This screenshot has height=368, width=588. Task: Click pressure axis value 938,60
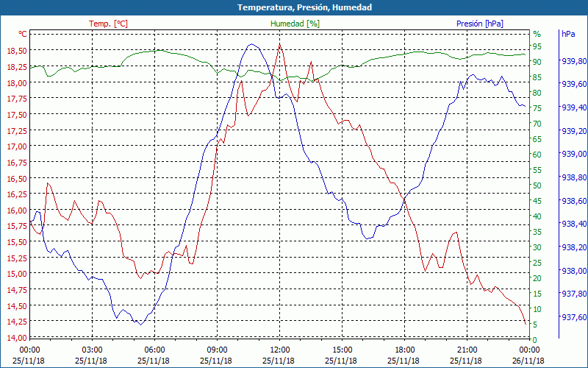tap(574, 201)
